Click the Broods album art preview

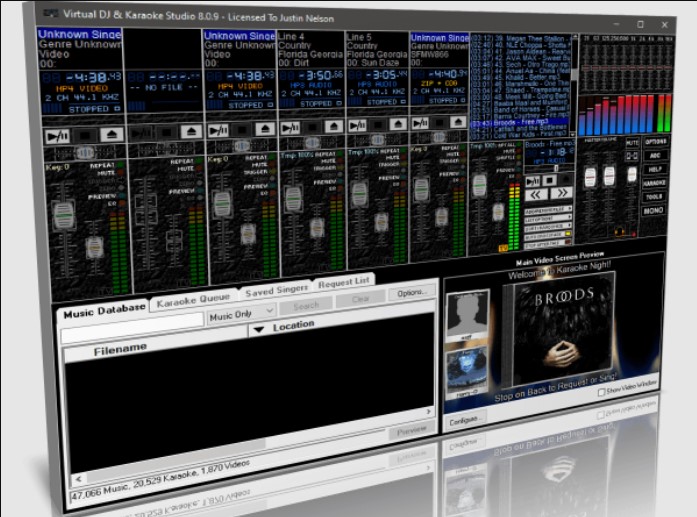(x=562, y=331)
